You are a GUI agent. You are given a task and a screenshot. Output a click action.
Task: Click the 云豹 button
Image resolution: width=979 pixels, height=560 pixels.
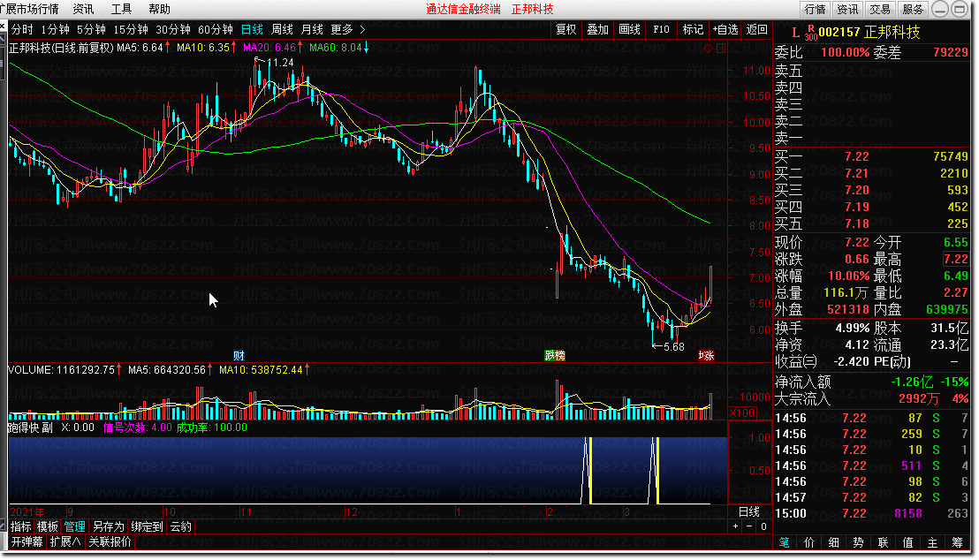pyautogui.click(x=180, y=527)
